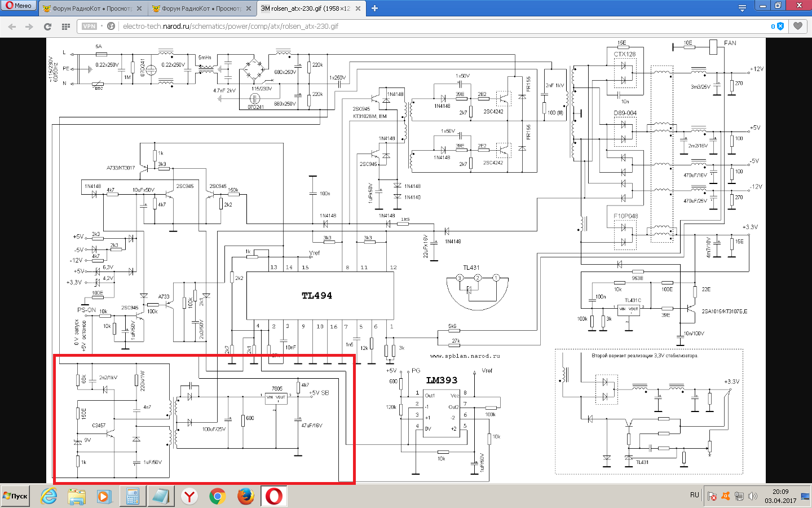Image resolution: width=812 pixels, height=508 pixels.
Task: Open the notepad app next to Calculator
Action: pyautogui.click(x=161, y=496)
